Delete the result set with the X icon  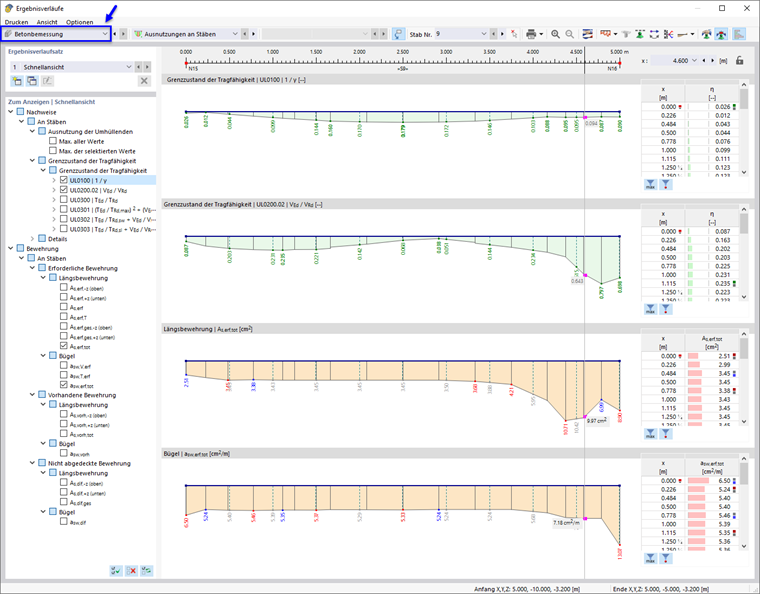(x=144, y=81)
